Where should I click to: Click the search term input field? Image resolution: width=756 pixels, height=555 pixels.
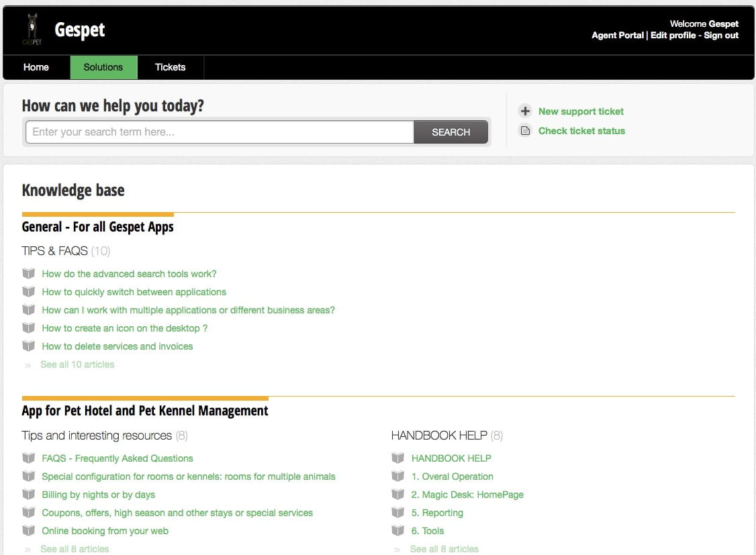click(220, 132)
